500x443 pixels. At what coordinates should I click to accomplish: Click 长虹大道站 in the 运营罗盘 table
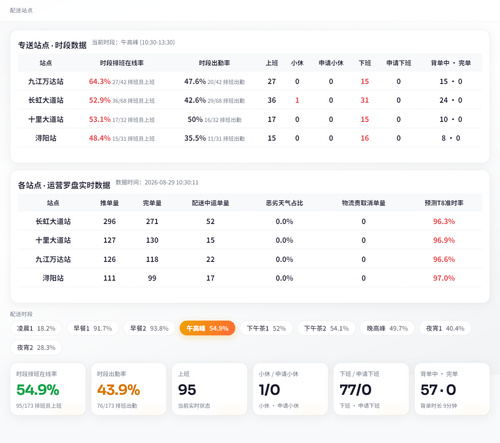click(53, 221)
